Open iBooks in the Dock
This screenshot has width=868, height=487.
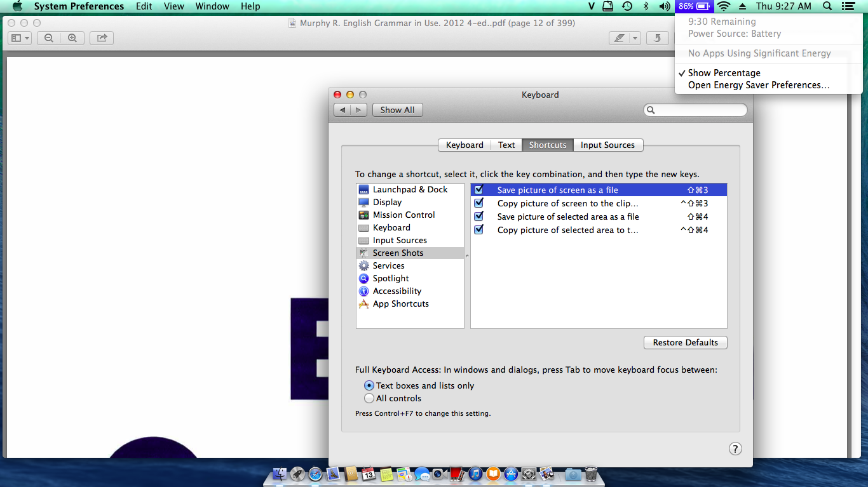(x=494, y=474)
